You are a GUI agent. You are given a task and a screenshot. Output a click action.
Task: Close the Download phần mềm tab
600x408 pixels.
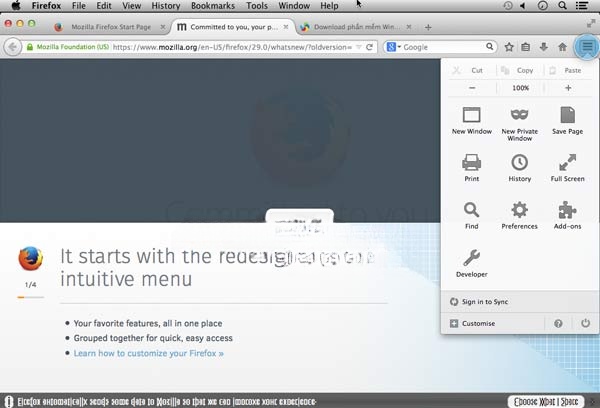coord(409,27)
